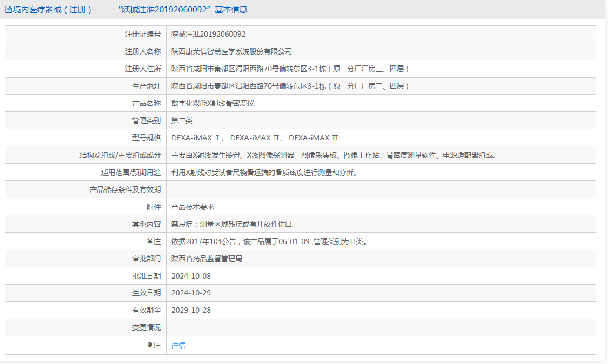Viewport: 611px width, 364px height.
Task: Click the 产品储存条件及有效期 label
Action: click(125, 190)
